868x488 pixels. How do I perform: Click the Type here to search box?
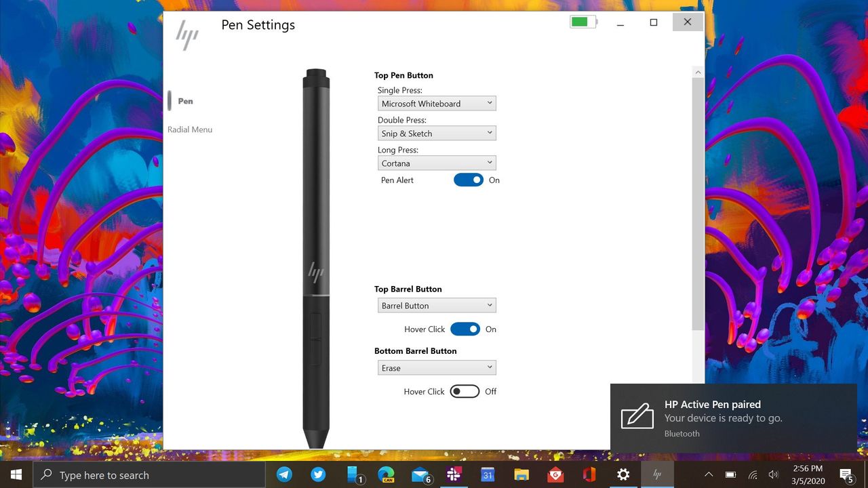click(149, 475)
